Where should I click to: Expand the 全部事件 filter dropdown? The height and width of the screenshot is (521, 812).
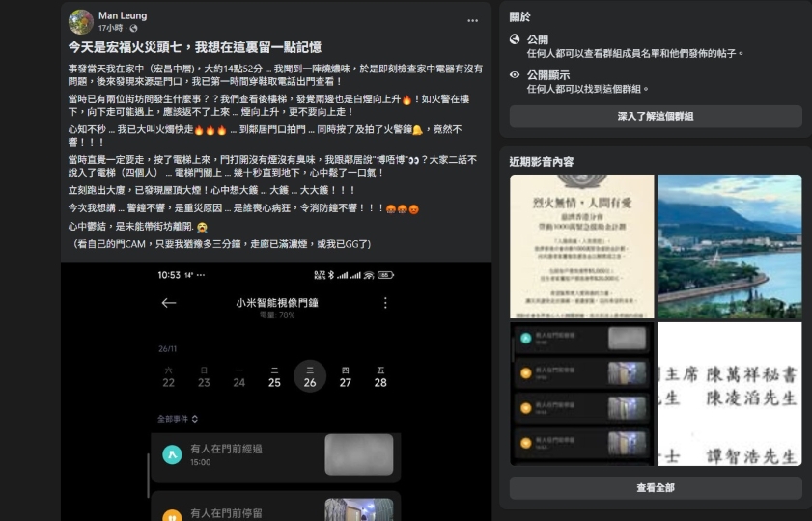179,419
